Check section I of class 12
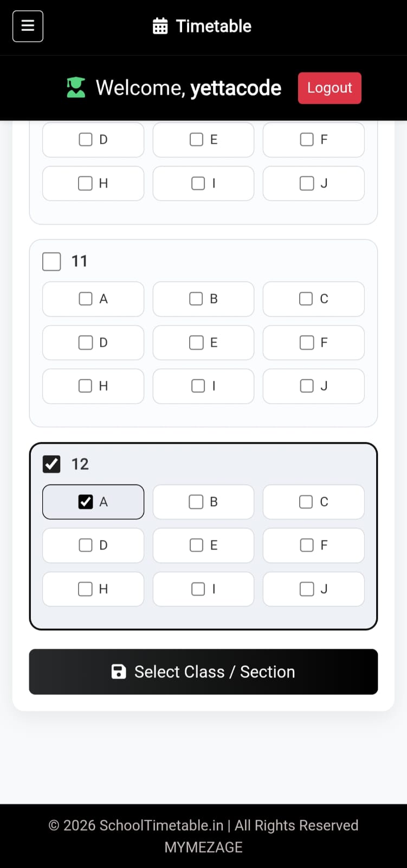 [x=197, y=589]
